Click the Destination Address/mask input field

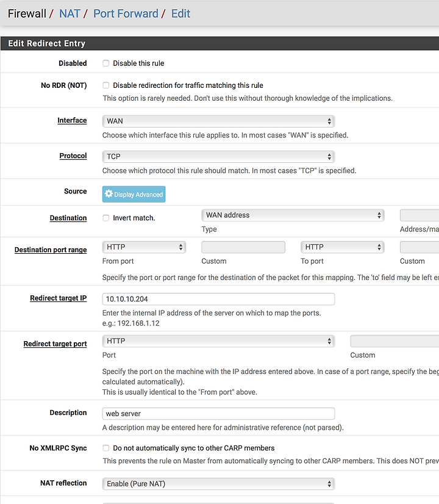(419, 215)
